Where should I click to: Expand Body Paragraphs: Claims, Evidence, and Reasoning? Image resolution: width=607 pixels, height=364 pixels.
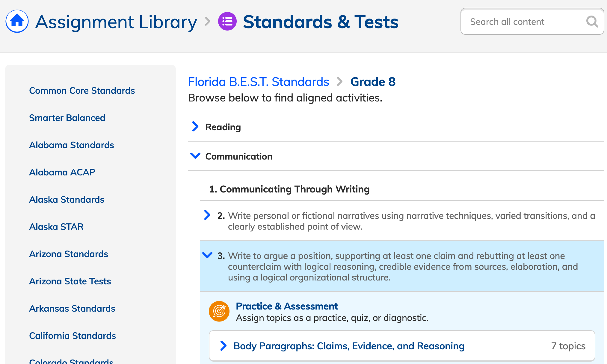point(349,346)
